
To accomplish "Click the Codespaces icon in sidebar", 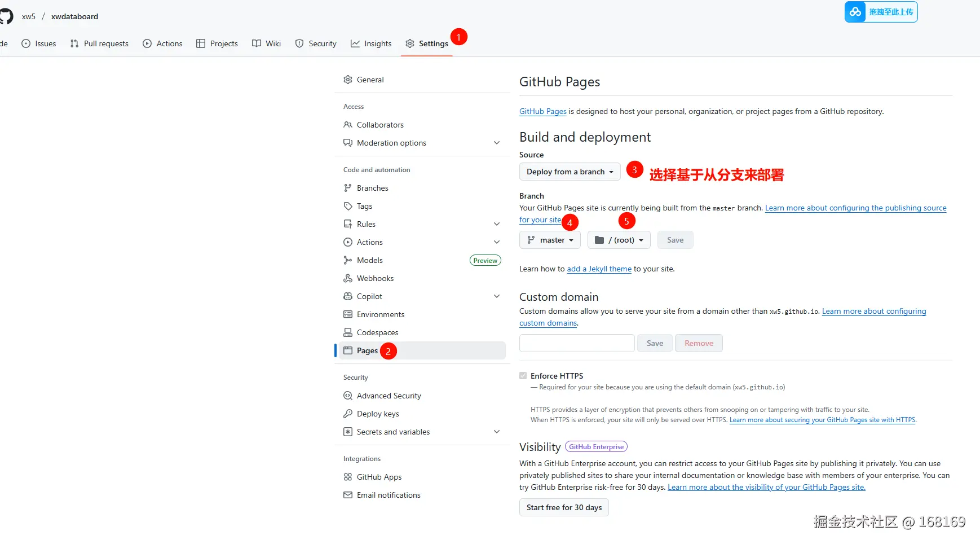I will pyautogui.click(x=348, y=332).
